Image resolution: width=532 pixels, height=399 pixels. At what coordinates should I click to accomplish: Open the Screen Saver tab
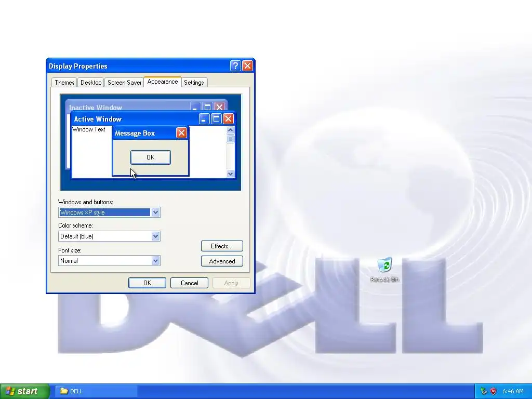point(124,83)
